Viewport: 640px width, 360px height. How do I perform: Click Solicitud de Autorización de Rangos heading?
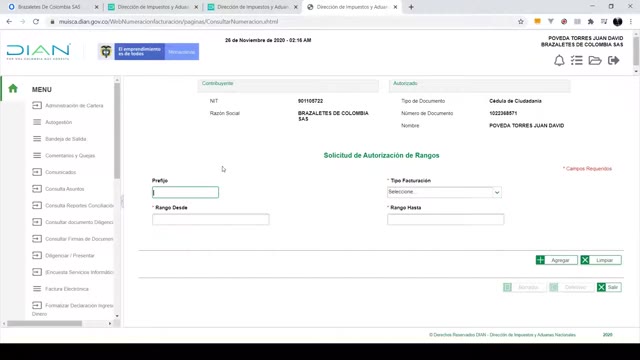[x=381, y=156]
